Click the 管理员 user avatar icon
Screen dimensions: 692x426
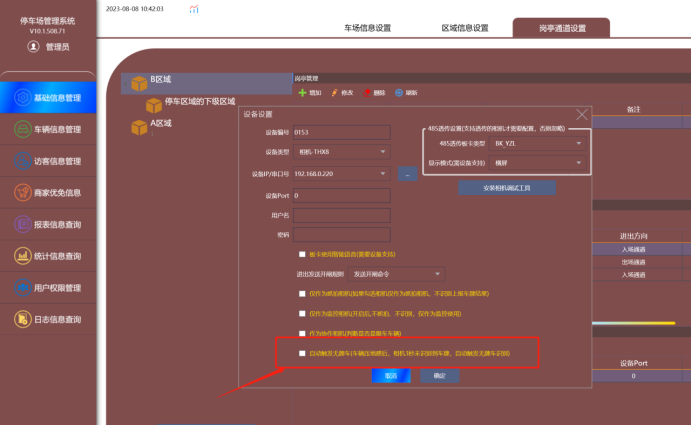[x=34, y=46]
